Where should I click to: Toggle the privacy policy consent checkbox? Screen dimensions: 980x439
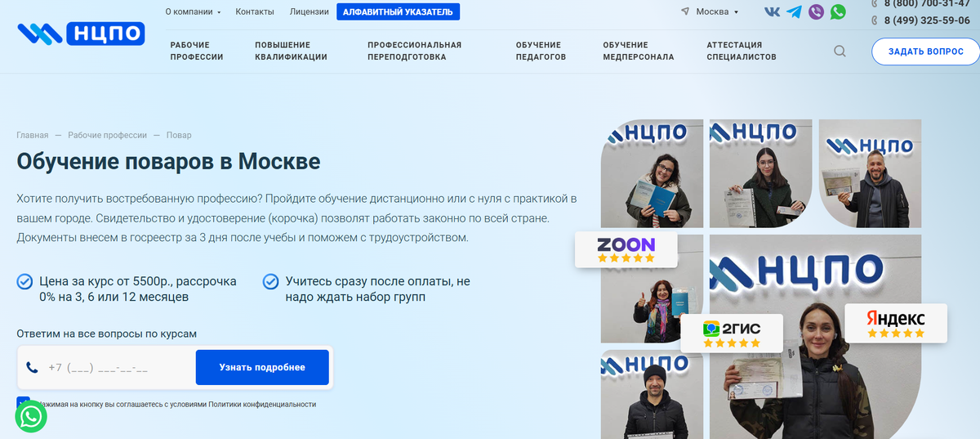point(23,403)
